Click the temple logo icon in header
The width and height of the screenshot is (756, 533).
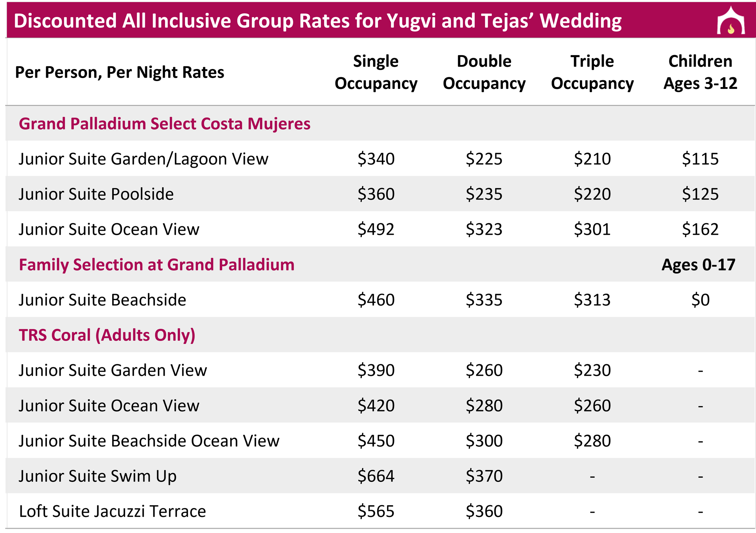[x=731, y=21]
